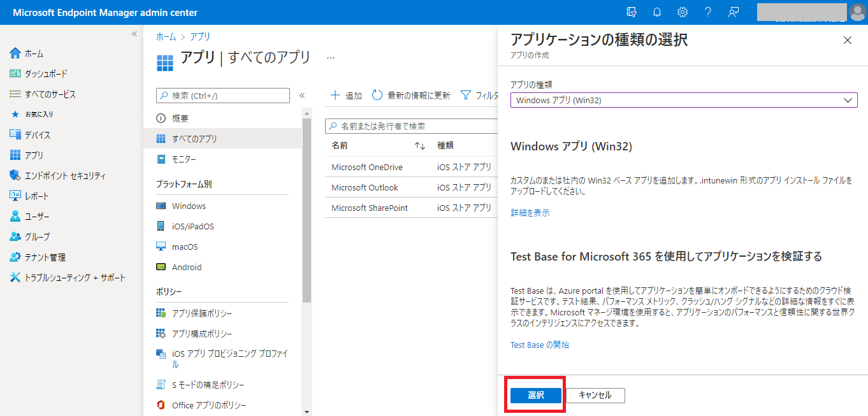The image size is (868, 416).
Task: Click the ホーム breadcrumb link
Action: click(x=166, y=37)
